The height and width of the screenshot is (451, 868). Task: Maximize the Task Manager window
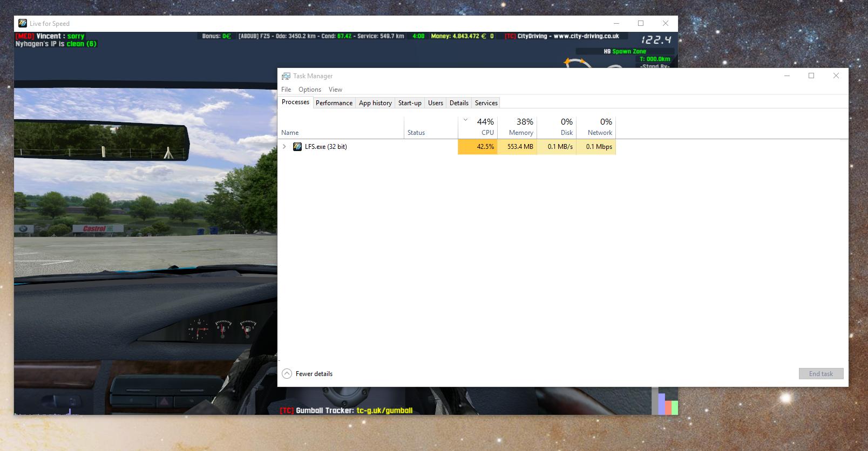point(811,76)
